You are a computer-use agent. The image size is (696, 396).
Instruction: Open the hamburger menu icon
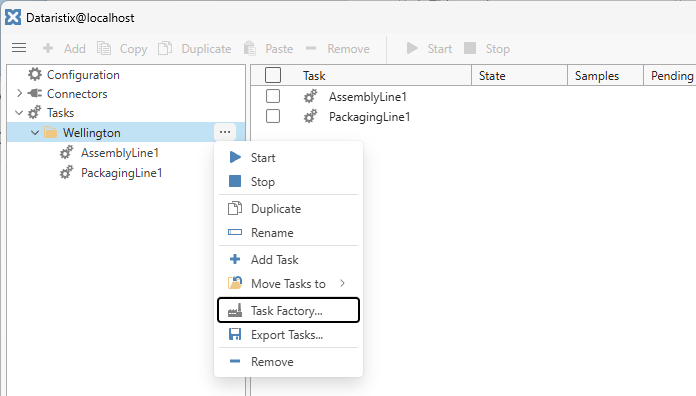(x=19, y=48)
